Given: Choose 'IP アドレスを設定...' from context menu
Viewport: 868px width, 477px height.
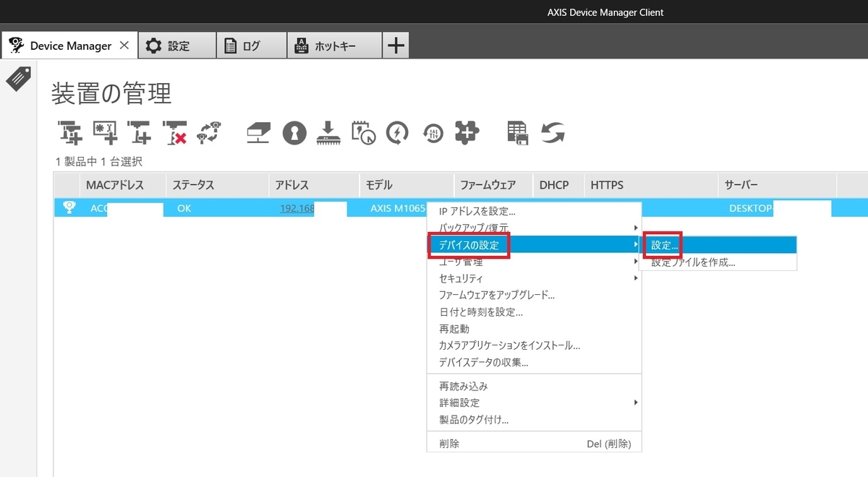Looking at the screenshot, I should pos(534,212).
